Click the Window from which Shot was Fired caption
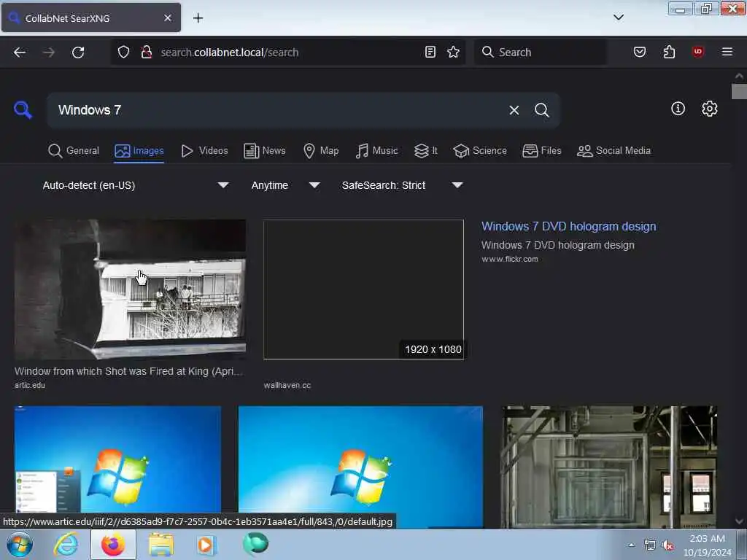The height and width of the screenshot is (560, 747). [128, 371]
